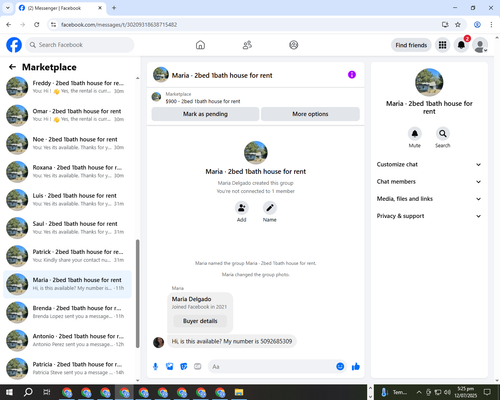
Task: Mute the conversation with the bell icon
Action: 415,134
